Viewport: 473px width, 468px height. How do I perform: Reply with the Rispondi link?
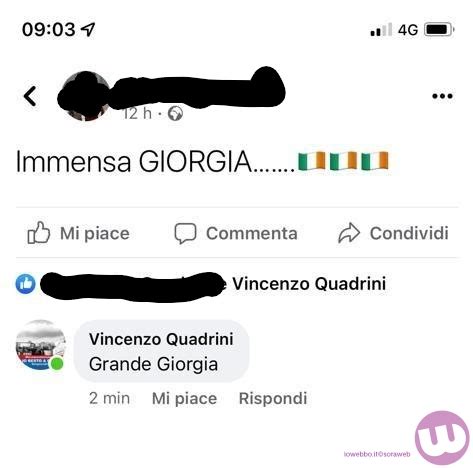coord(273,398)
